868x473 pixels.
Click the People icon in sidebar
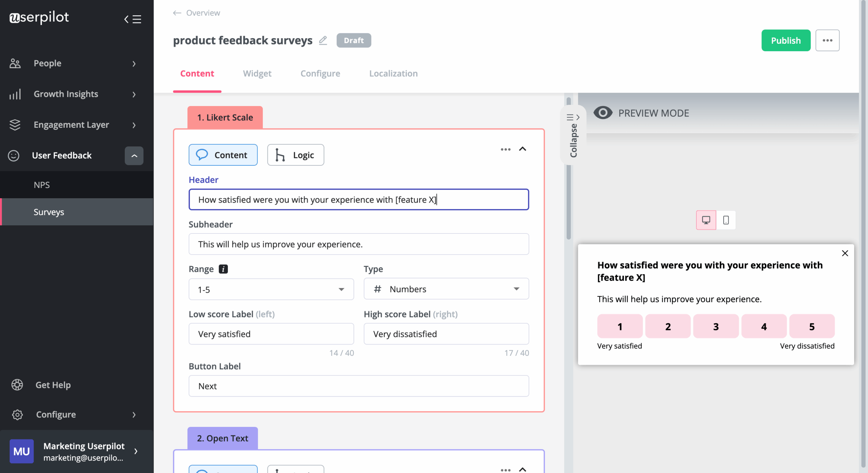click(14, 63)
